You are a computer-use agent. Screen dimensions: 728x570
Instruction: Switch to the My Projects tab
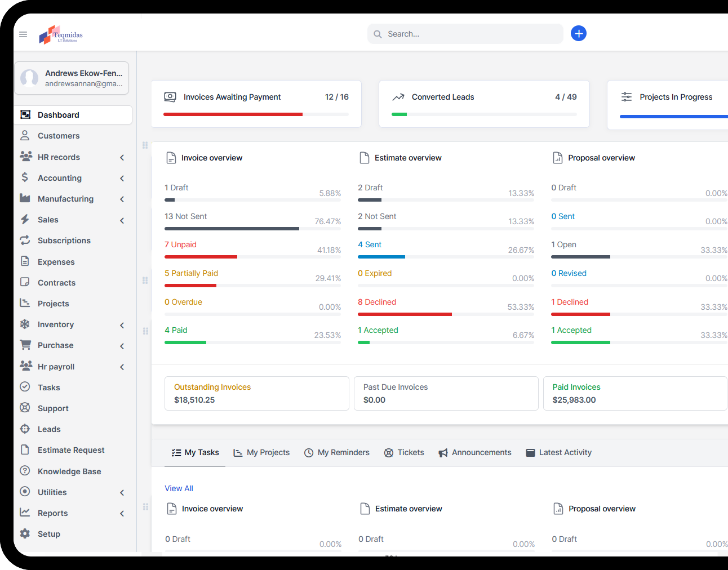261,452
